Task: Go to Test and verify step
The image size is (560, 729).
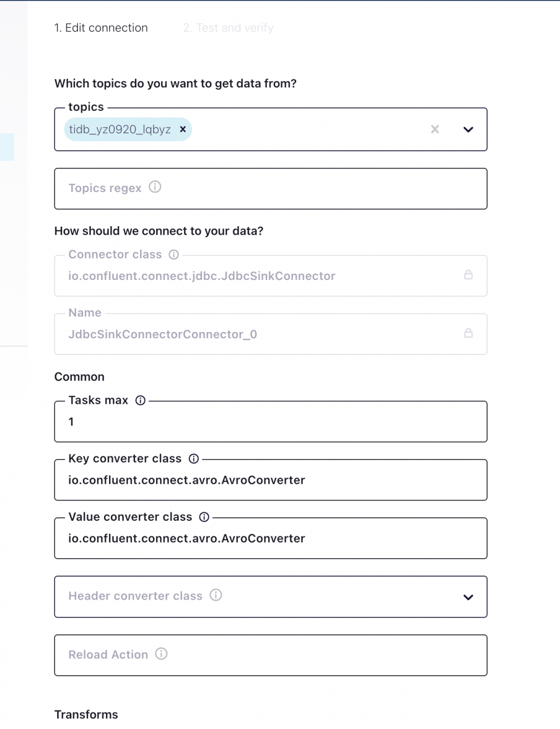Action: pos(228,28)
